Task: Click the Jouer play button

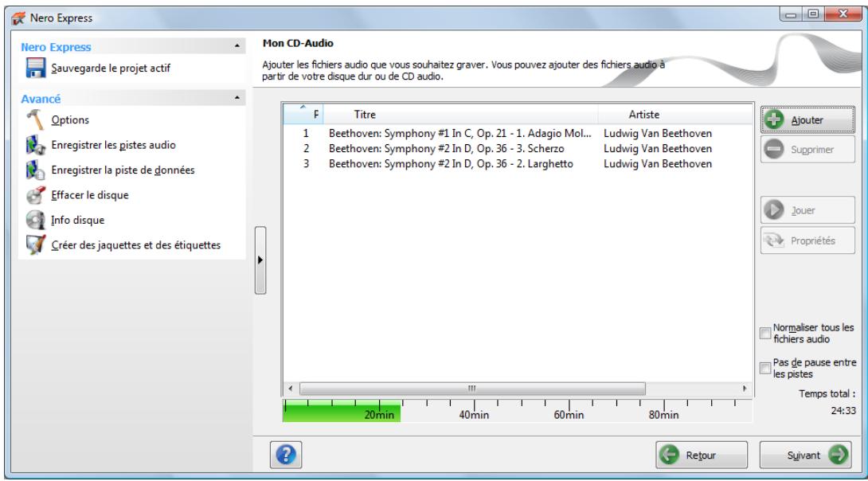Action: click(x=807, y=210)
